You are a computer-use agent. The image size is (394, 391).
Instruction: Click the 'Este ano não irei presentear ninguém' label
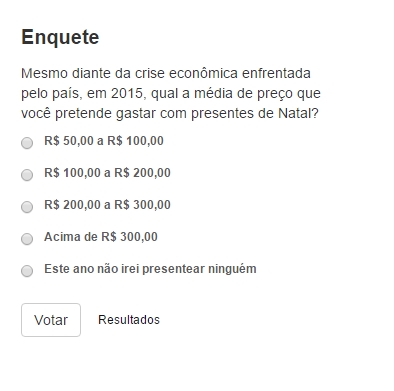click(150, 269)
